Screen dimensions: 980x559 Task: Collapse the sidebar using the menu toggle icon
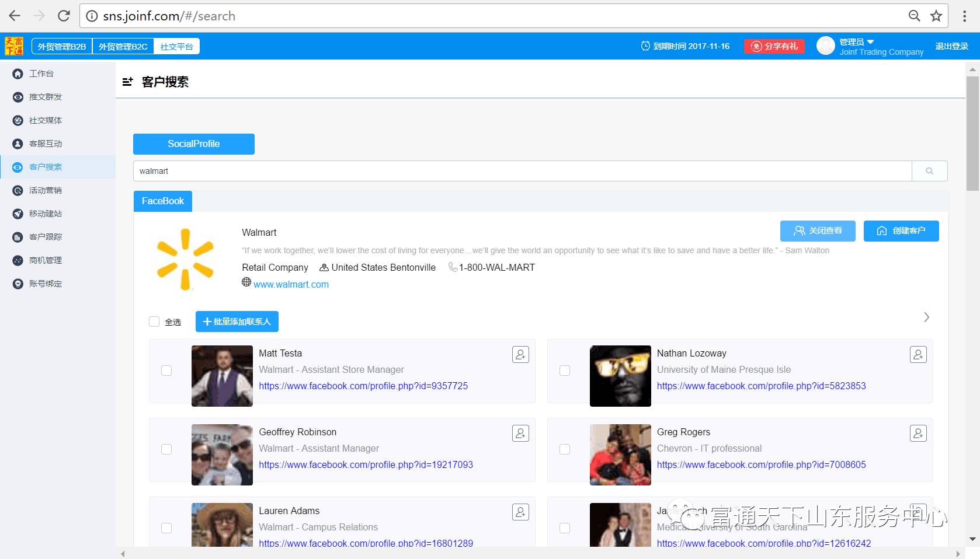pos(127,82)
